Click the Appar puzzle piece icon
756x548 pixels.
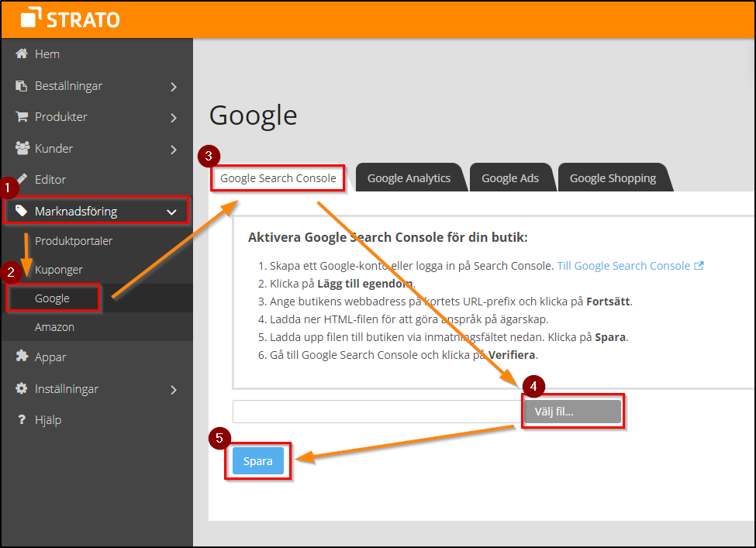(22, 357)
